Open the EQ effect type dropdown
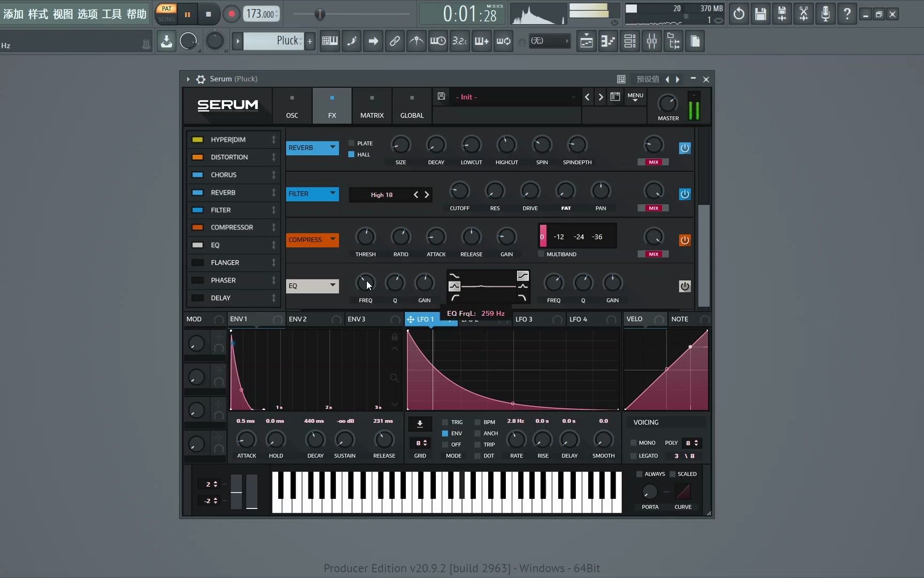The width and height of the screenshot is (924, 578). tap(312, 286)
